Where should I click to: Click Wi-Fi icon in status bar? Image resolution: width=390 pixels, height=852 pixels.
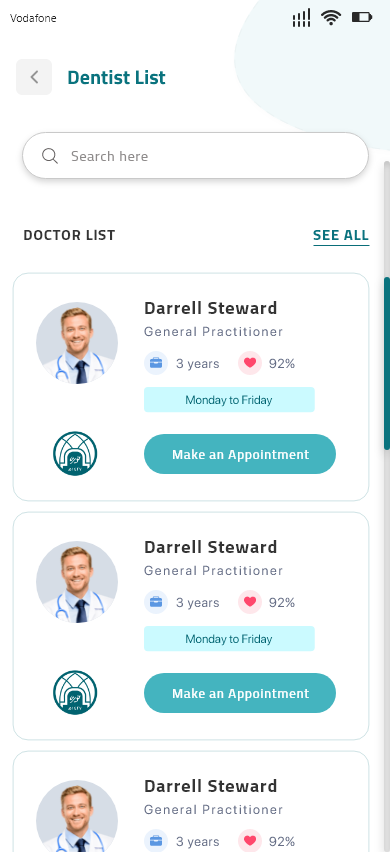coord(330,18)
